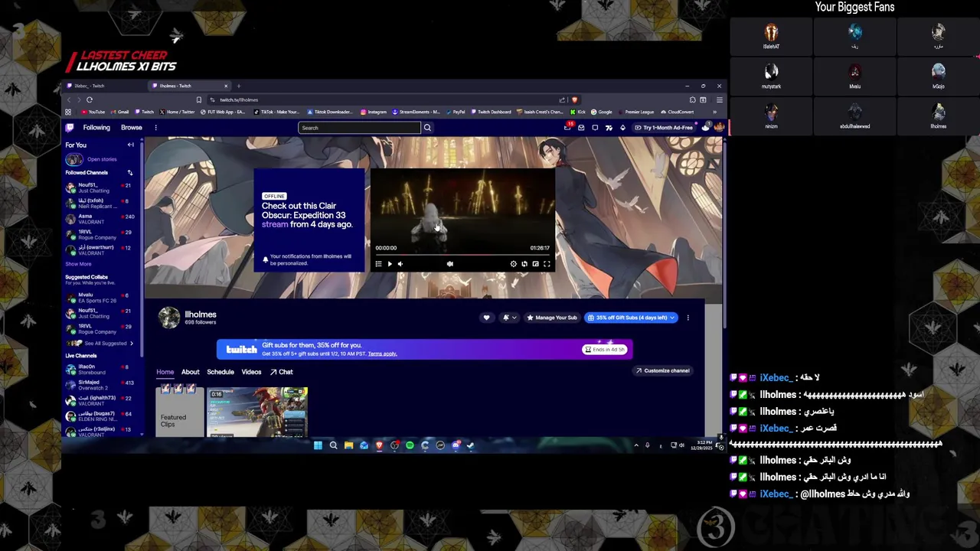The image size is (980, 551).
Task: Open notifications inbox with 15 badge
Action: [x=567, y=127]
